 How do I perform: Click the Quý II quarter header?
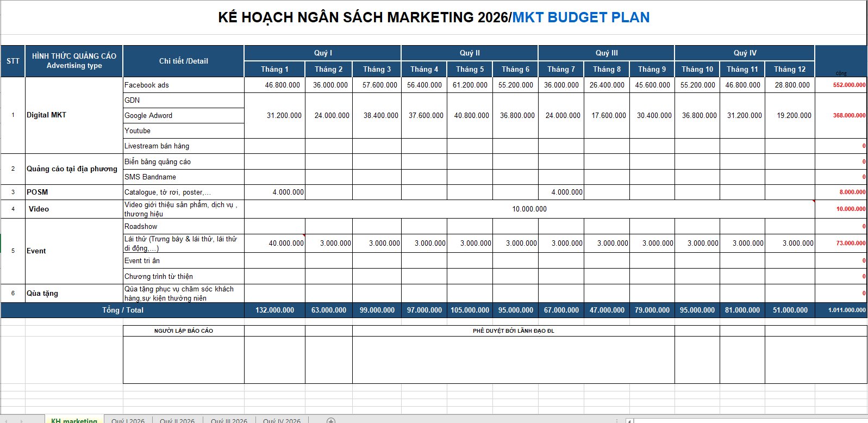[470, 53]
